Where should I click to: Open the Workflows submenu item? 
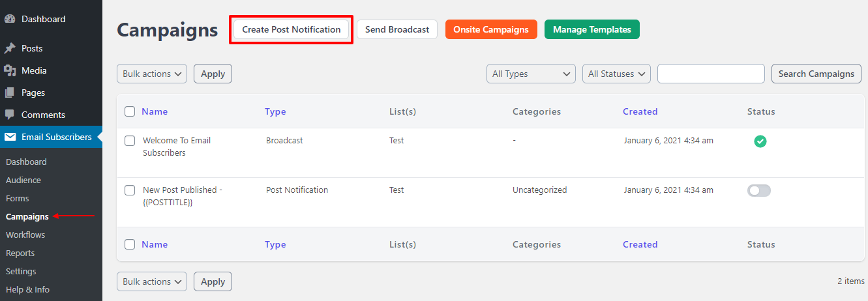(x=25, y=235)
